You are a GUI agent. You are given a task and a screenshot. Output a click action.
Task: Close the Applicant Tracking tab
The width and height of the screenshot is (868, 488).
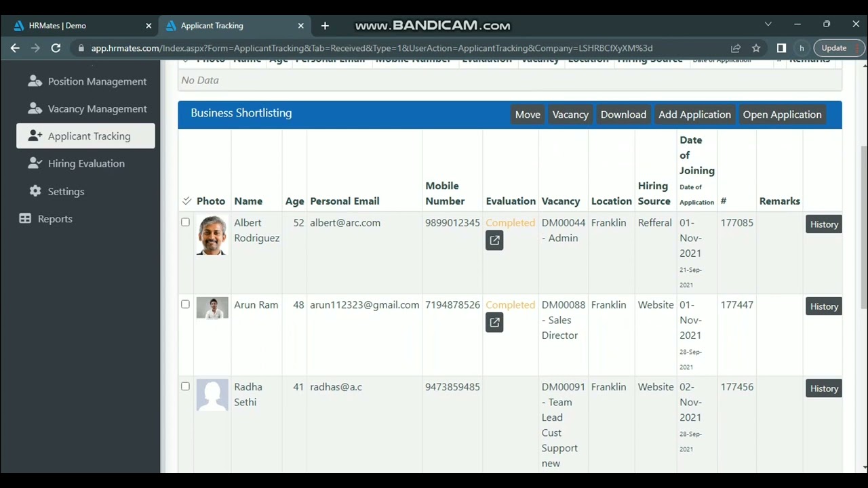[301, 26]
